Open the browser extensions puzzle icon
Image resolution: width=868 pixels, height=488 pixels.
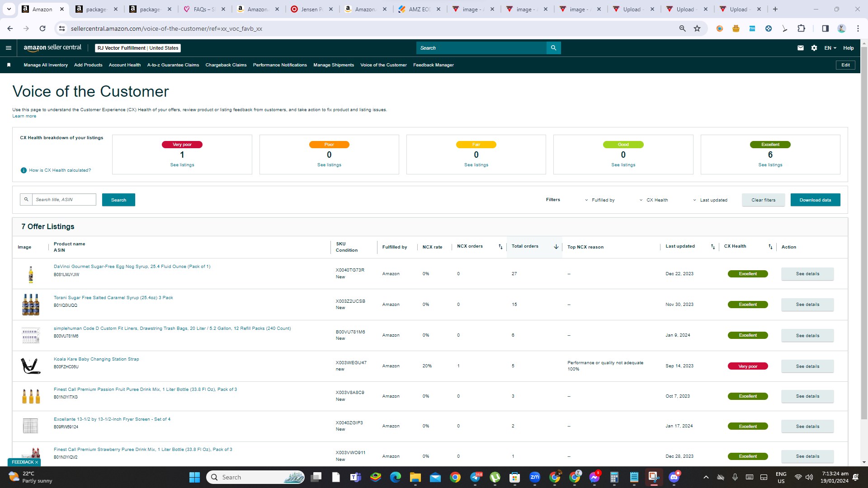coord(801,28)
